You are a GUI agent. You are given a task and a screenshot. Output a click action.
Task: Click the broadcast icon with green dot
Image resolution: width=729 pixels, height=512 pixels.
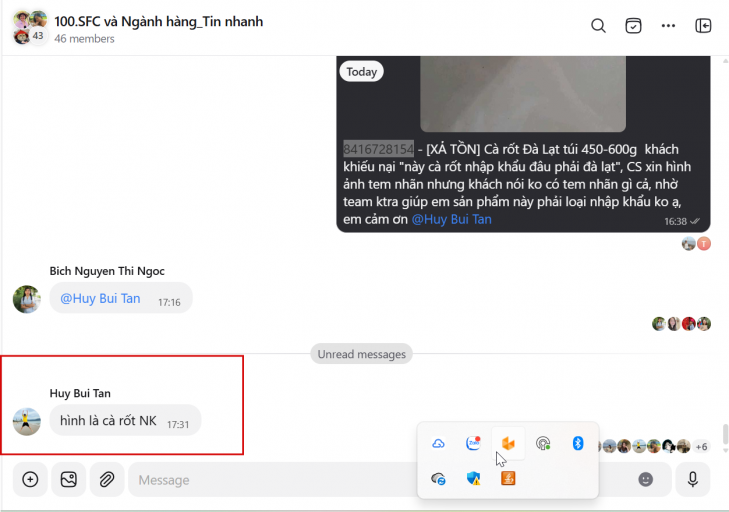pyautogui.click(x=543, y=444)
